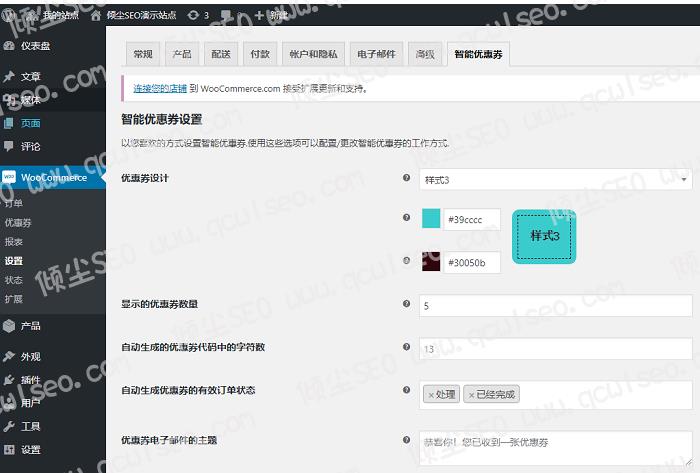The height and width of the screenshot is (473, 700).
Task: Remove the 已经完成 order status tag
Action: click(x=471, y=395)
